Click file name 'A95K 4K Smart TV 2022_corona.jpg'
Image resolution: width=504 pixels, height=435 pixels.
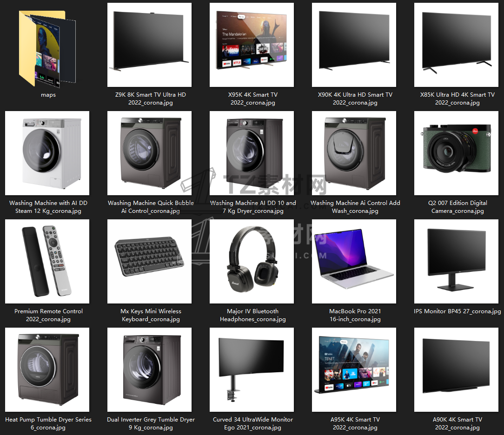pyautogui.click(x=355, y=423)
